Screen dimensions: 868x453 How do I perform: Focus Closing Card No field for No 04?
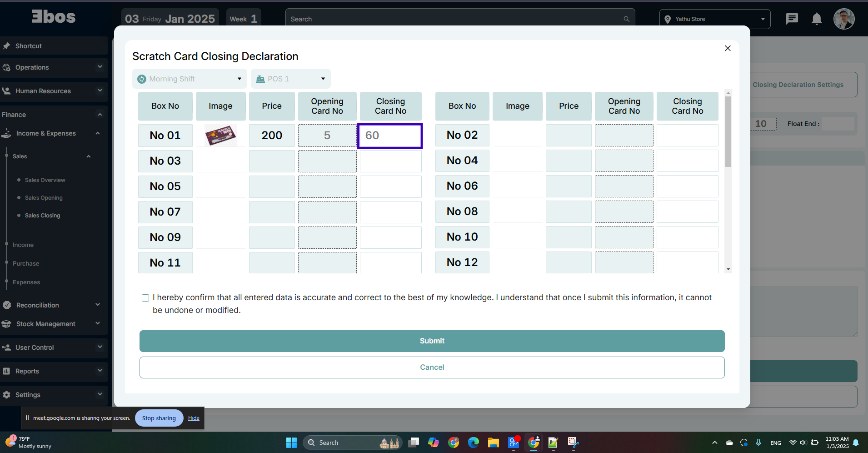[x=687, y=161]
